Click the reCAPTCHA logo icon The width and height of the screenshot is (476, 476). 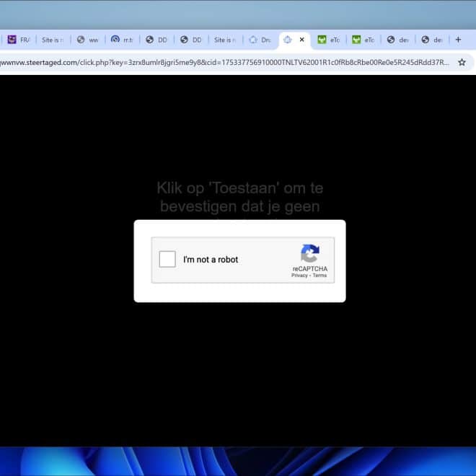[310, 253]
